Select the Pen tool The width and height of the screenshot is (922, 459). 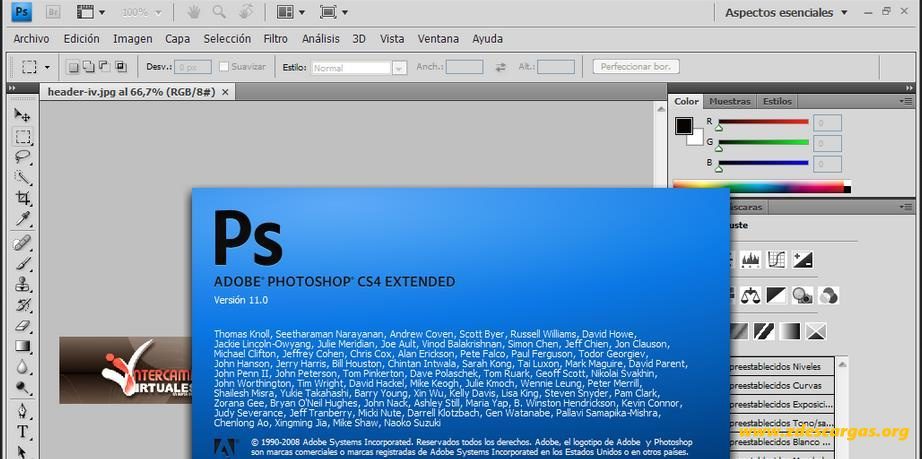point(22,410)
